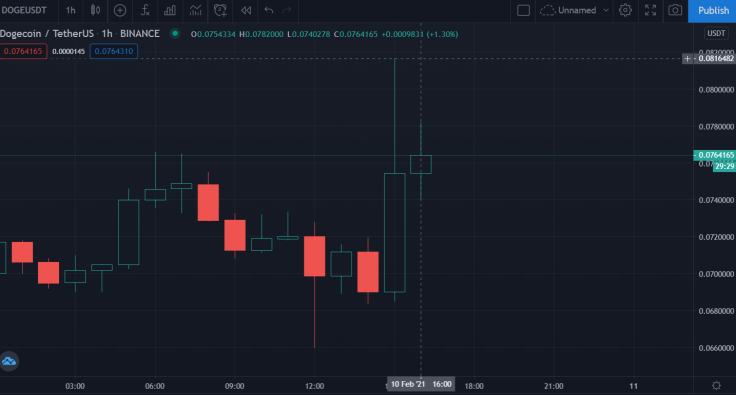This screenshot has height=395, width=736.
Task: Open the financials bar chart icon
Action: click(x=170, y=10)
